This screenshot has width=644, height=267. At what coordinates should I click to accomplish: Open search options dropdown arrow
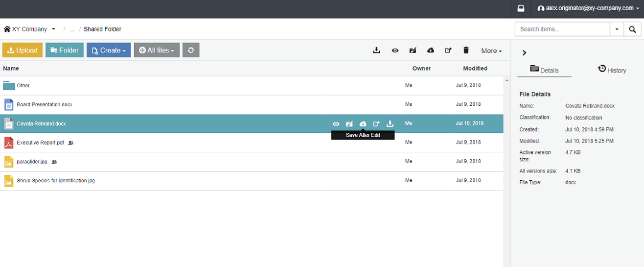[617, 29]
